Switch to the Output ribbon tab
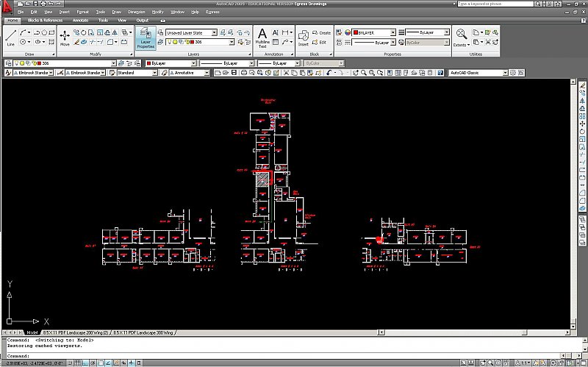Image resolution: width=588 pixels, height=367 pixels. click(142, 21)
